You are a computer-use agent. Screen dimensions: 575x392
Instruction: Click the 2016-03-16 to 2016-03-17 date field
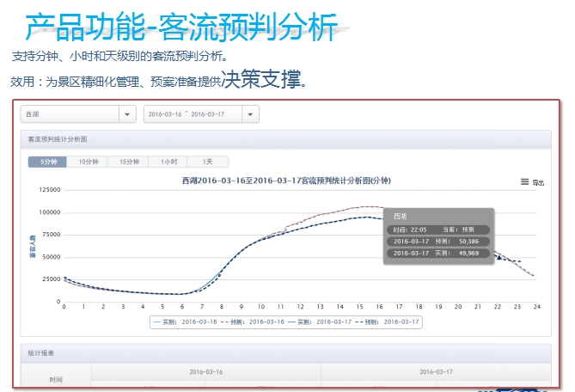click(193, 114)
